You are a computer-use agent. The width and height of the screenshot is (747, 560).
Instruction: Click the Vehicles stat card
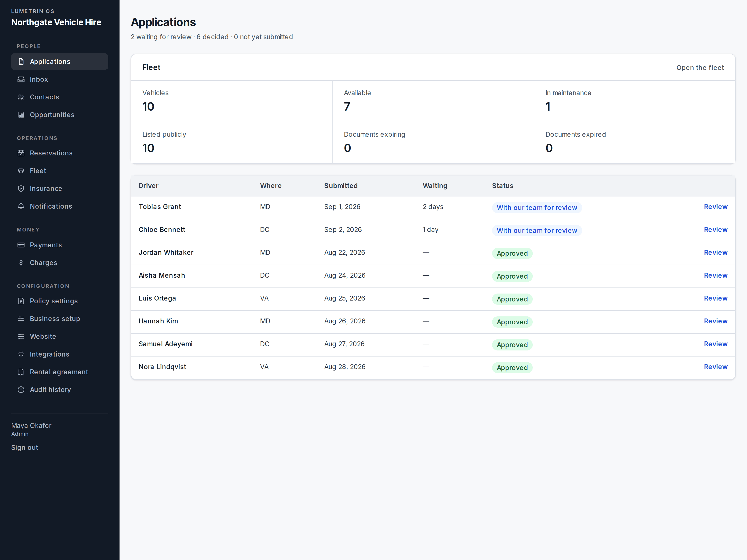232,101
